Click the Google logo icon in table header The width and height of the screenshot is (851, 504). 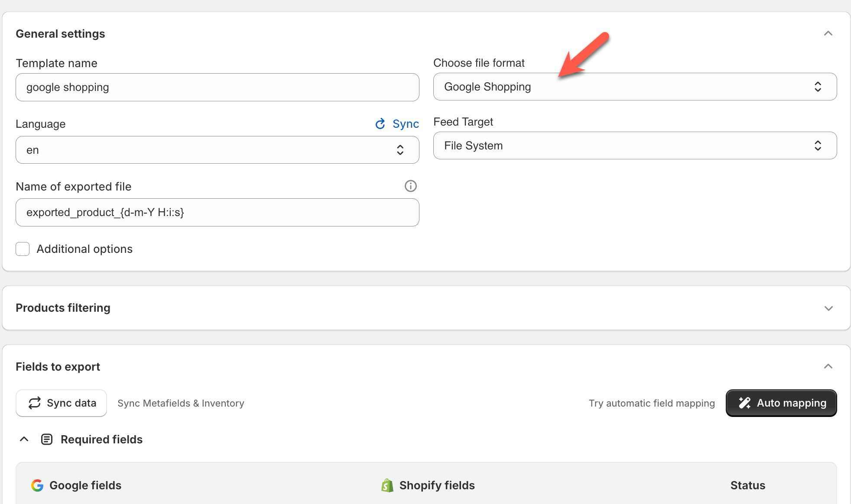pos(37,485)
